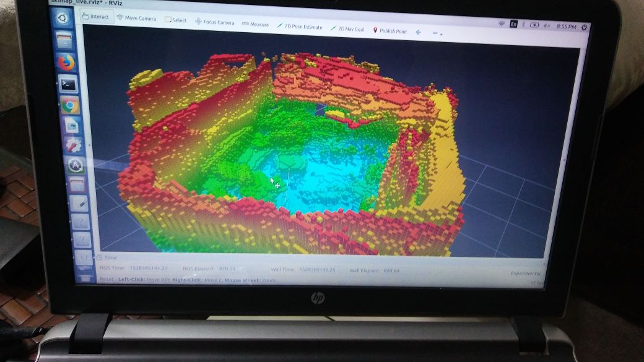Click the Wall Elapsed value field
The height and width of the screenshot is (362, 644).
(x=391, y=270)
